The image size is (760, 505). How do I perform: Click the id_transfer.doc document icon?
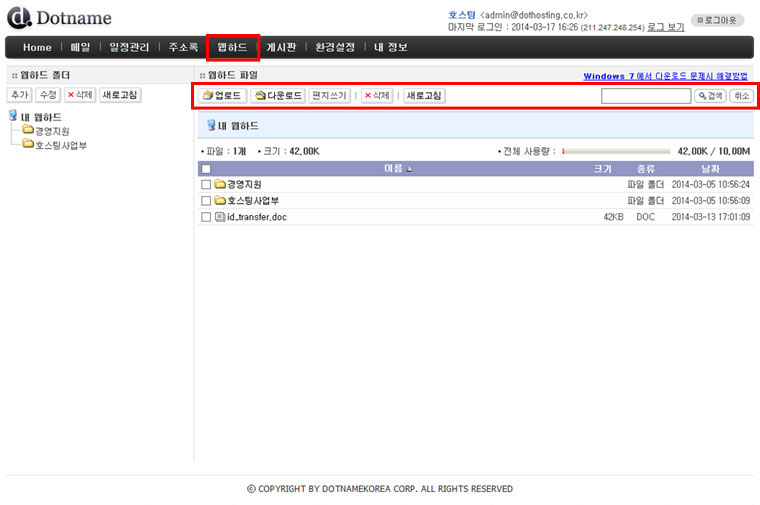coord(220,217)
